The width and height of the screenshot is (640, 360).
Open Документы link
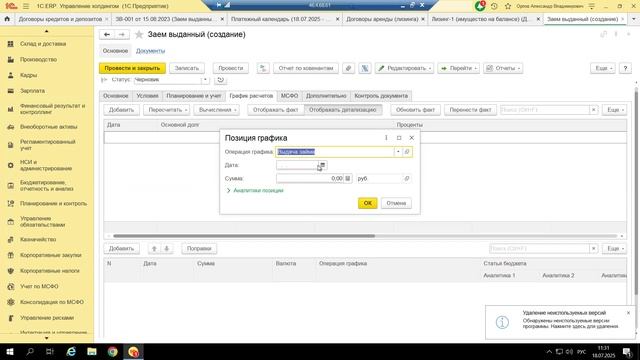(x=150, y=51)
